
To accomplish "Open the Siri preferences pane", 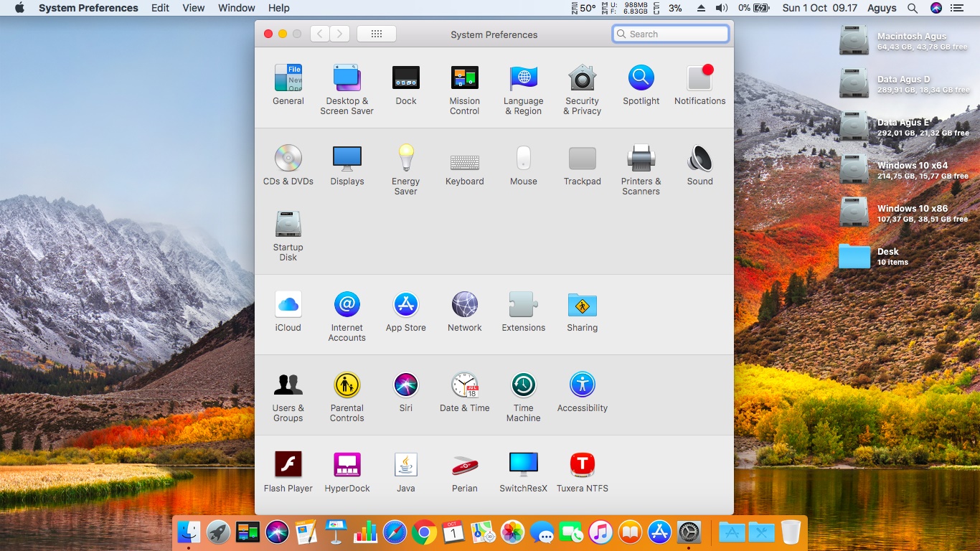I will [406, 392].
